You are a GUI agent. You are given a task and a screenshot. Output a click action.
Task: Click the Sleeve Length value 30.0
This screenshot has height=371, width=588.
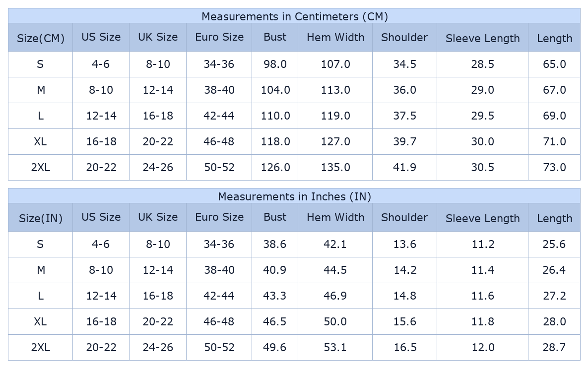(x=482, y=142)
